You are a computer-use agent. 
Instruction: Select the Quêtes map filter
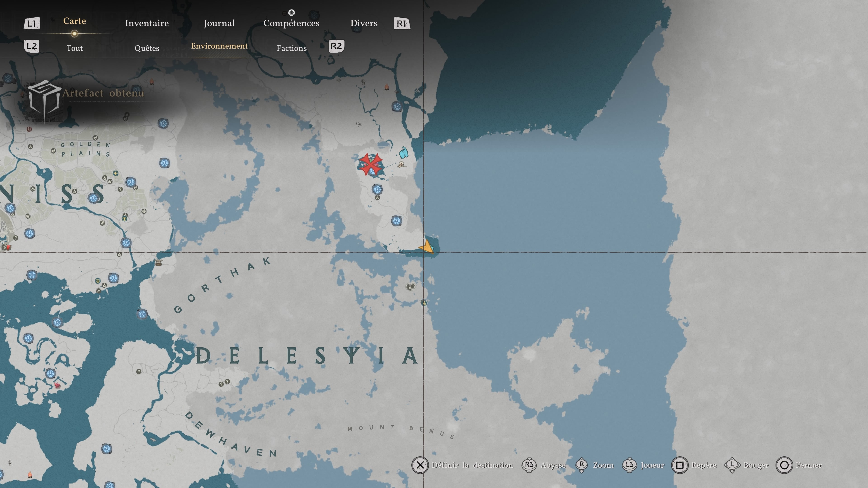[147, 48]
